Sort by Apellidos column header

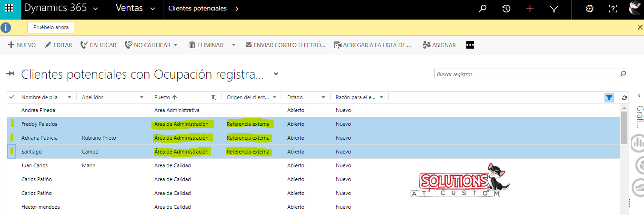[92, 97]
